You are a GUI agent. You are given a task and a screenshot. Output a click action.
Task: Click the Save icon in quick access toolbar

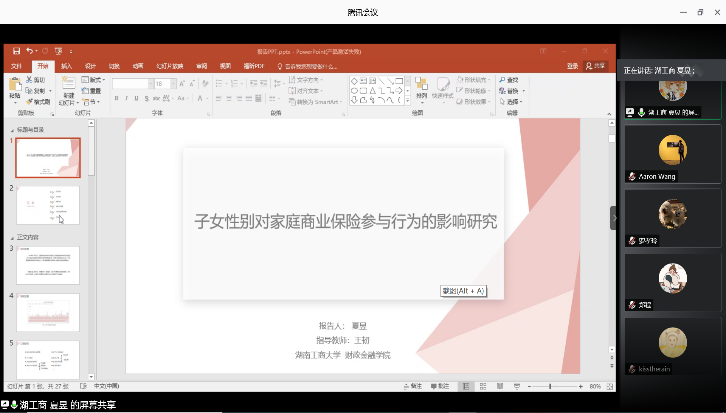pyautogui.click(x=18, y=50)
